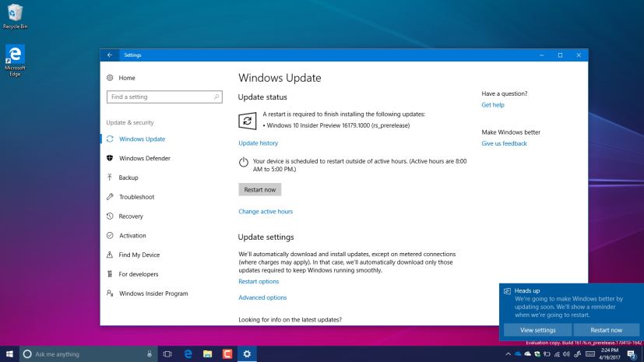This screenshot has width=644, height=362.
Task: Click the Cortana microphone icon
Action: coord(150,353)
